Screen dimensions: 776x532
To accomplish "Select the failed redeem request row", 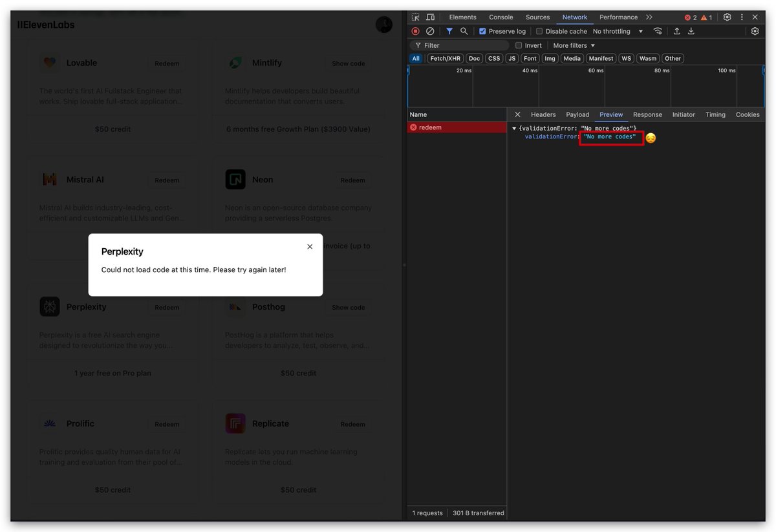I will (x=457, y=127).
